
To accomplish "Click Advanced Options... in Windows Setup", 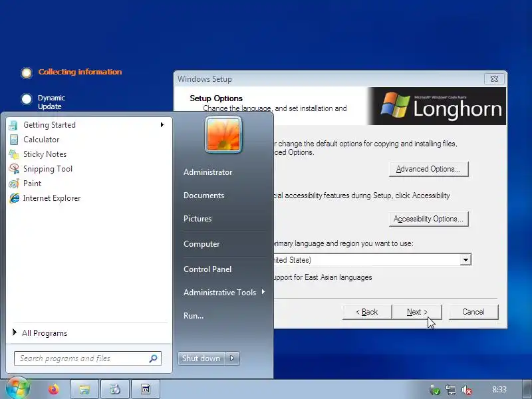I will 428,169.
